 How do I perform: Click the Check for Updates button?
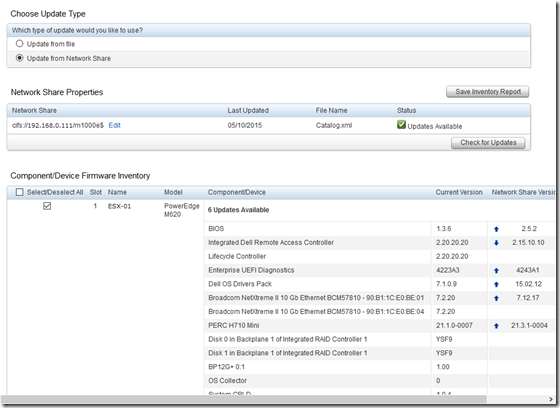pyautogui.click(x=488, y=143)
